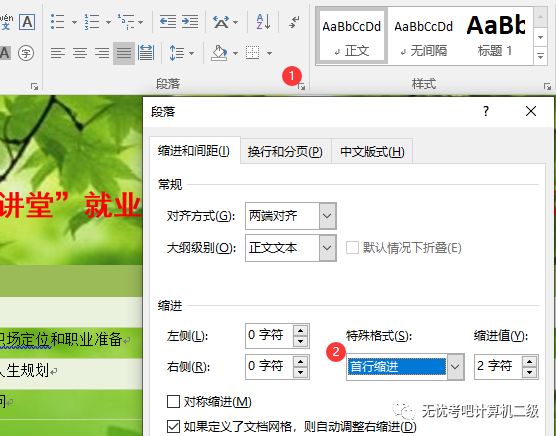Click the enclosed character 字 icon
This screenshot has height=436, width=556.
(x=26, y=53)
